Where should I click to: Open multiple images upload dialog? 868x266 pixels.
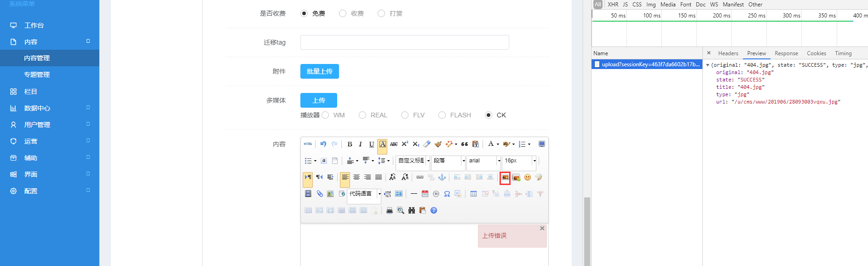tap(517, 177)
